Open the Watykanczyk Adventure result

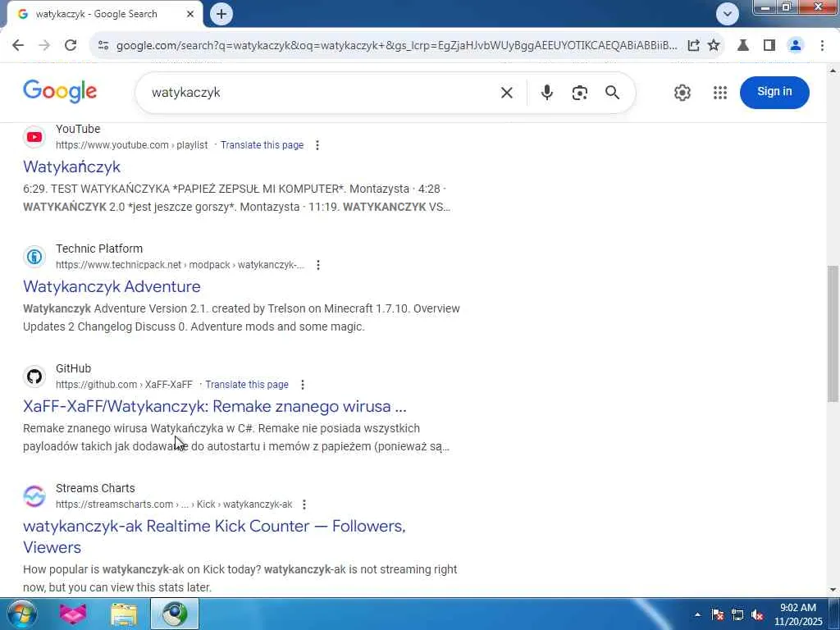pos(112,286)
